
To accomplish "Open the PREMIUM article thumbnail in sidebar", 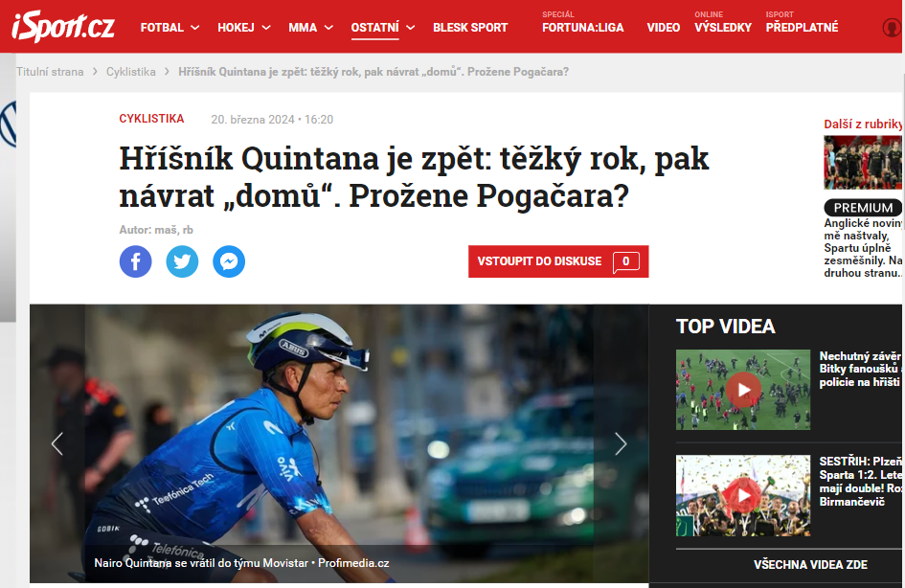I will click(863, 163).
